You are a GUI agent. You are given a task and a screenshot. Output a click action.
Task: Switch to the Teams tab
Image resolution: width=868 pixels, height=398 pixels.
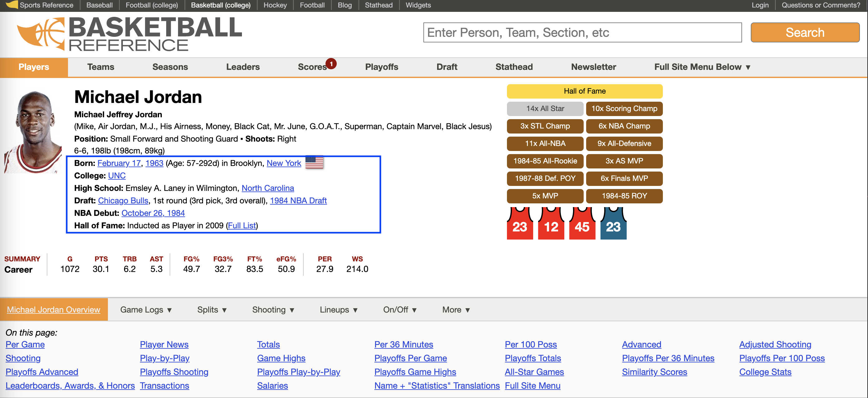(100, 67)
